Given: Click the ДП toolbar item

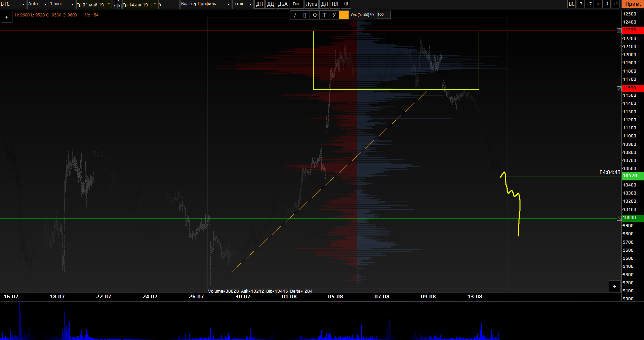Looking at the screenshot, I should coord(259,4).
